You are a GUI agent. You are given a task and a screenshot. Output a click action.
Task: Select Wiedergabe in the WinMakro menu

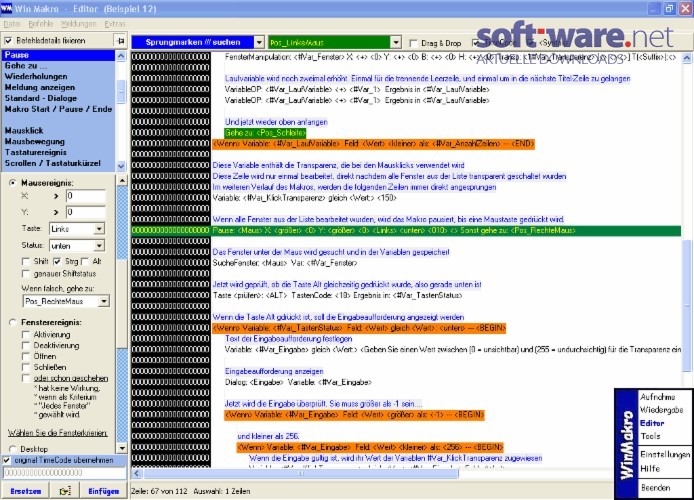(662, 410)
